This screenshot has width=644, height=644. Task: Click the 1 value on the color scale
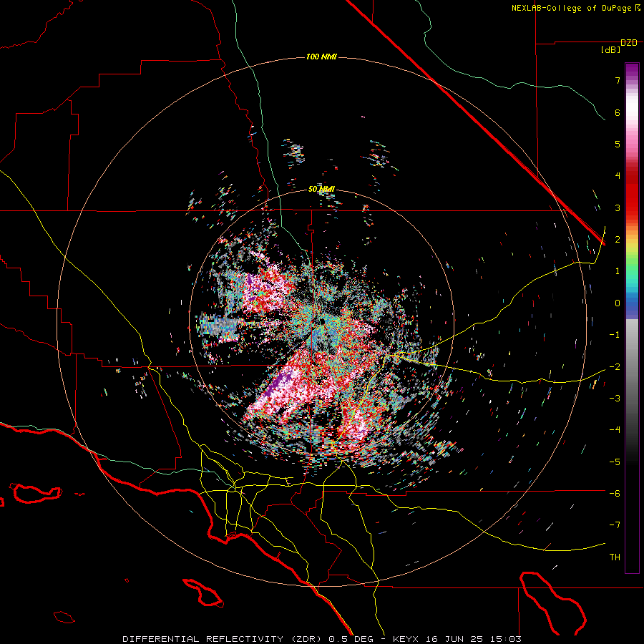(618, 271)
